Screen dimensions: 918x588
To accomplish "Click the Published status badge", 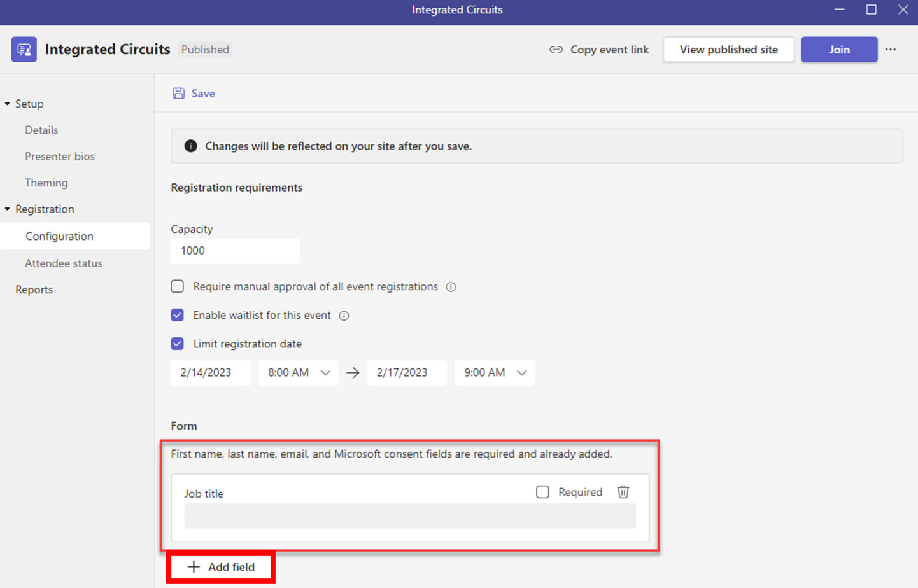I will tap(205, 50).
